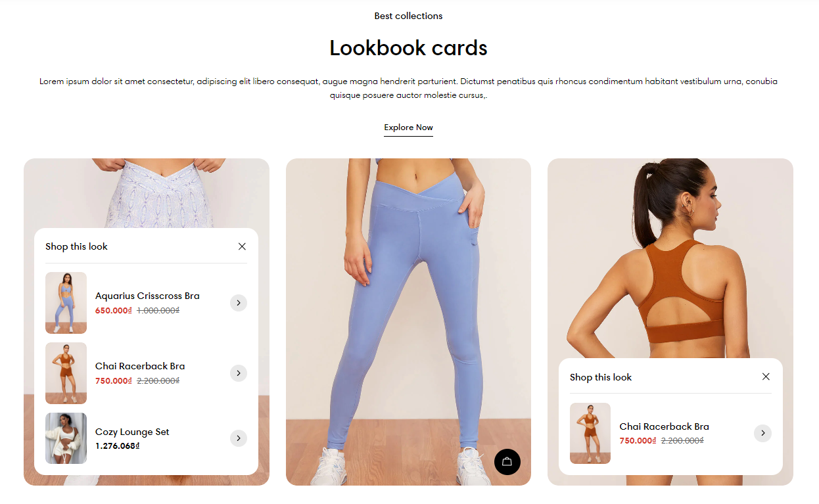This screenshot has height=504, width=819.
Task: Select Aquarius Crisscross Bra product title
Action: tap(147, 296)
